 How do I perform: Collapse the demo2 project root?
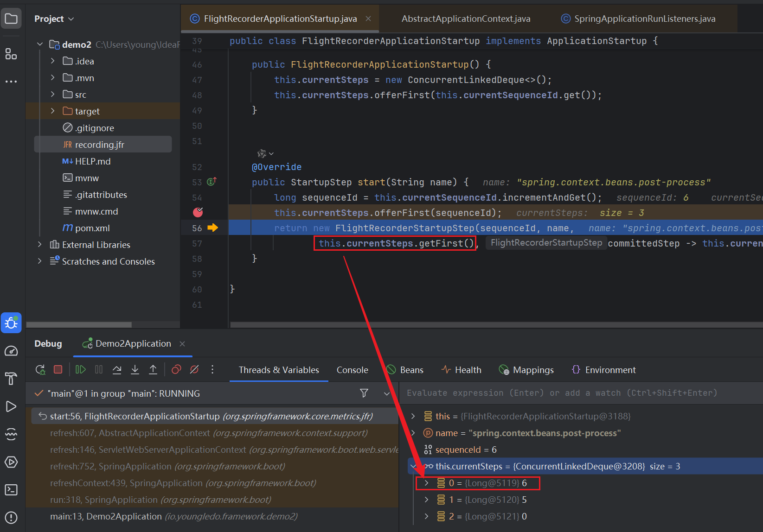[x=40, y=44]
